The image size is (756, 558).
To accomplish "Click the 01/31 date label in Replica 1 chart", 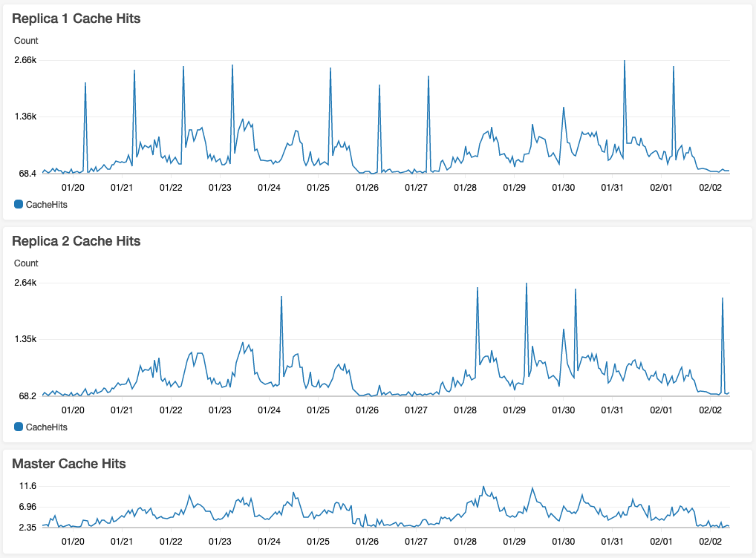I will tap(612, 188).
